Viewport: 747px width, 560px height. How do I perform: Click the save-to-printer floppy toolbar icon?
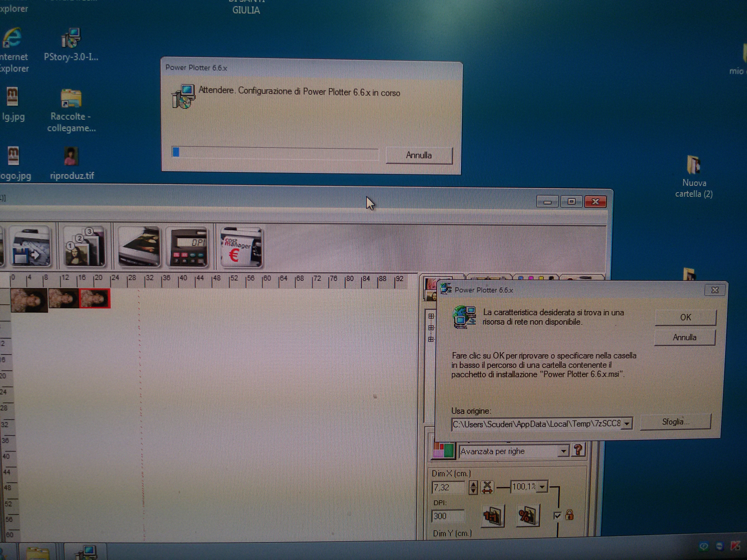31,247
